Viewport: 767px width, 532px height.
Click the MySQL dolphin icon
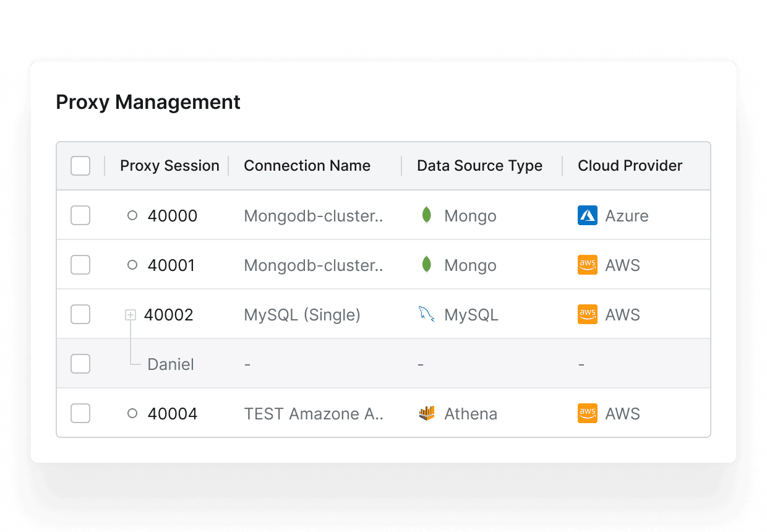426,314
